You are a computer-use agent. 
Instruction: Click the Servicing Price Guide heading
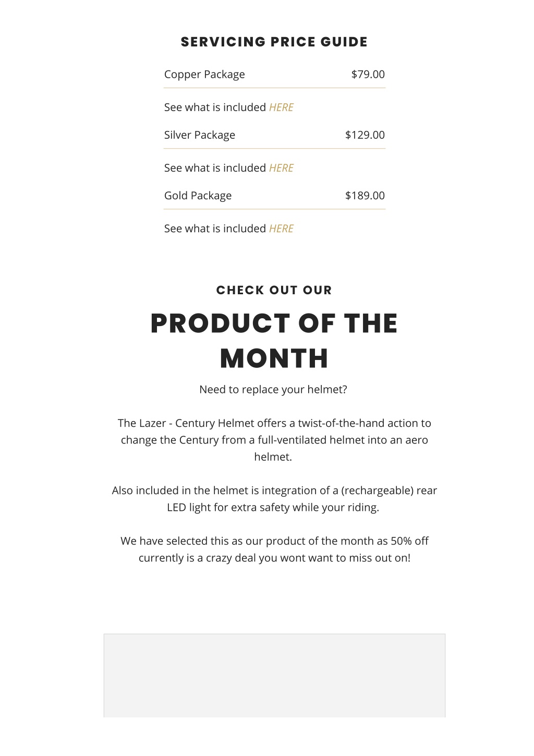point(274,42)
